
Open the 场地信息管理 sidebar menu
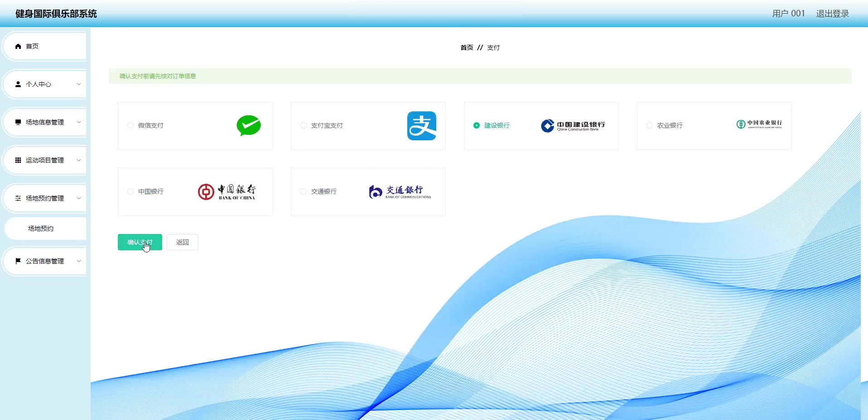(45, 122)
